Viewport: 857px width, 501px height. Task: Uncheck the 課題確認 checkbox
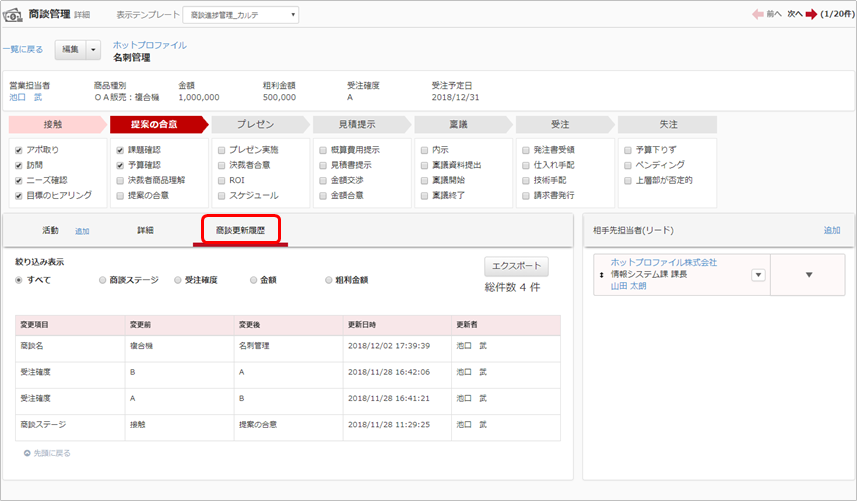(120, 150)
